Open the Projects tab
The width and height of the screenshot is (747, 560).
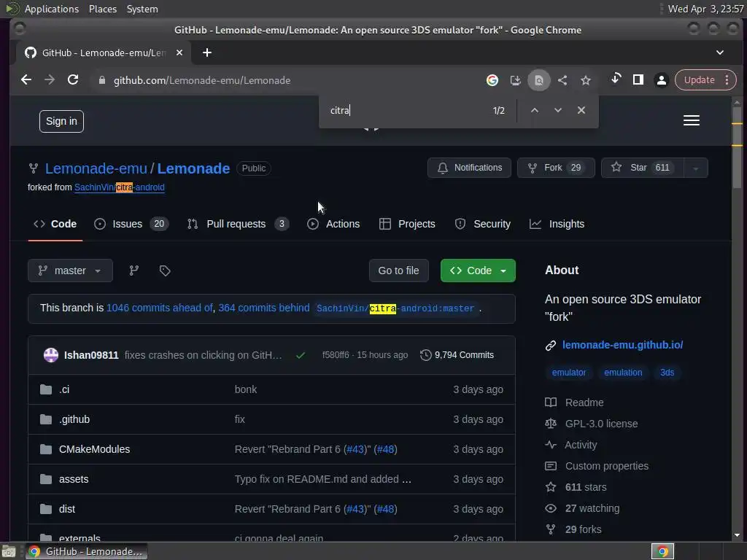(x=407, y=224)
